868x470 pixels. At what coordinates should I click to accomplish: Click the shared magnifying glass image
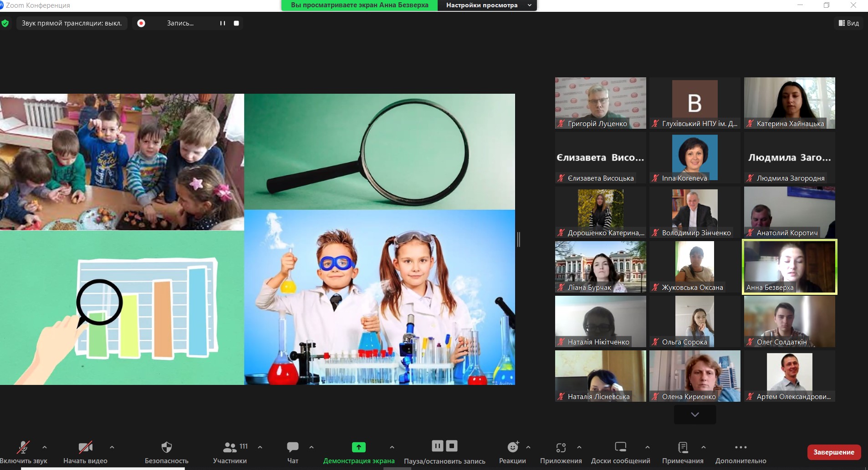pyautogui.click(x=380, y=152)
